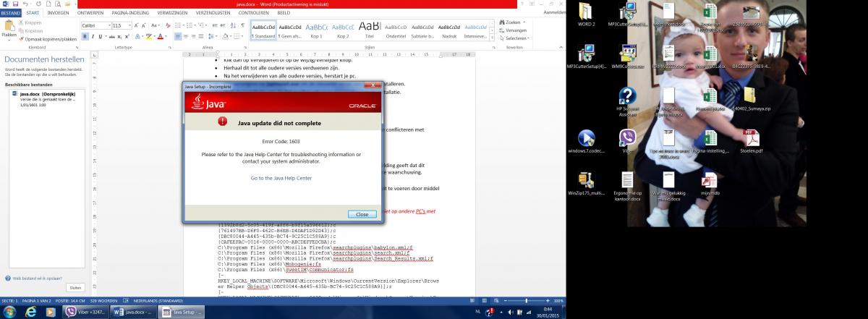Click the Close button in Java Setup dialog

(362, 214)
